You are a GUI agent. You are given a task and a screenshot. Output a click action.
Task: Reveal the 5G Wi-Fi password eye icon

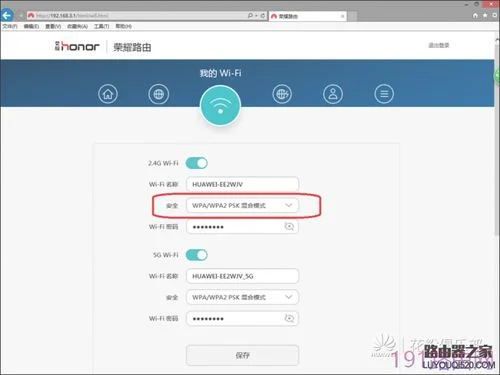click(289, 318)
